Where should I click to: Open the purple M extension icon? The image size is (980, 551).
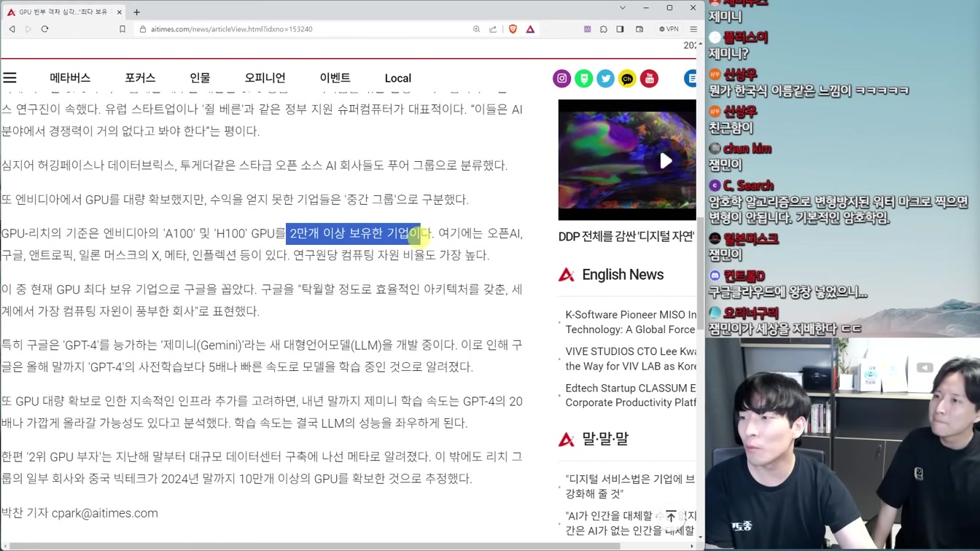(x=587, y=29)
